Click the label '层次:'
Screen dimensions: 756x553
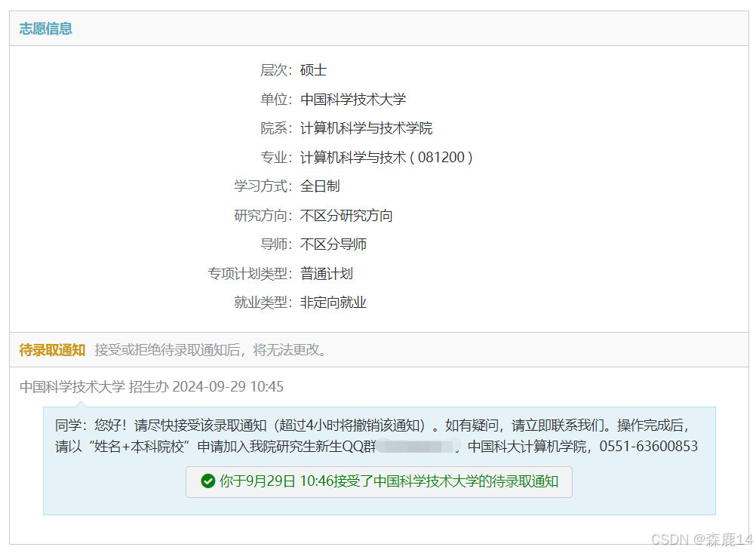click(x=276, y=70)
